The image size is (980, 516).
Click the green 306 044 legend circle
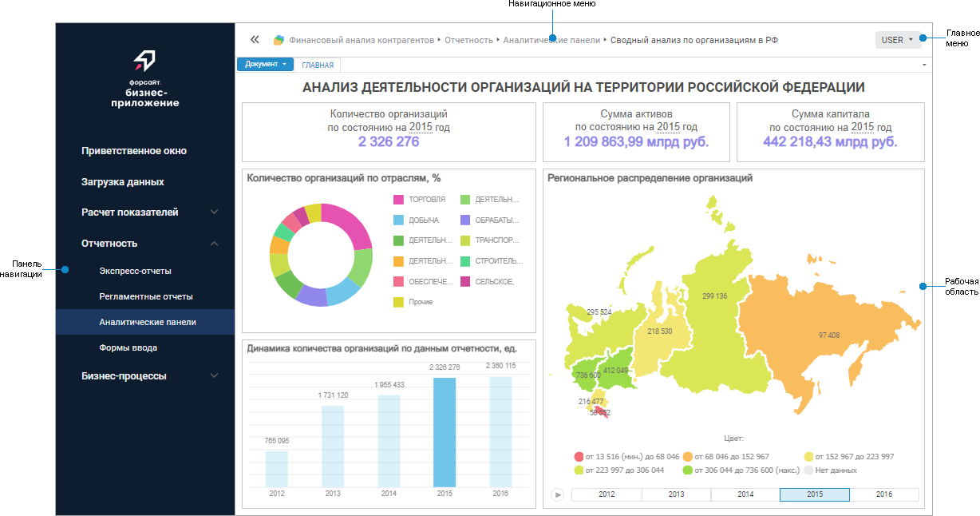687,470
